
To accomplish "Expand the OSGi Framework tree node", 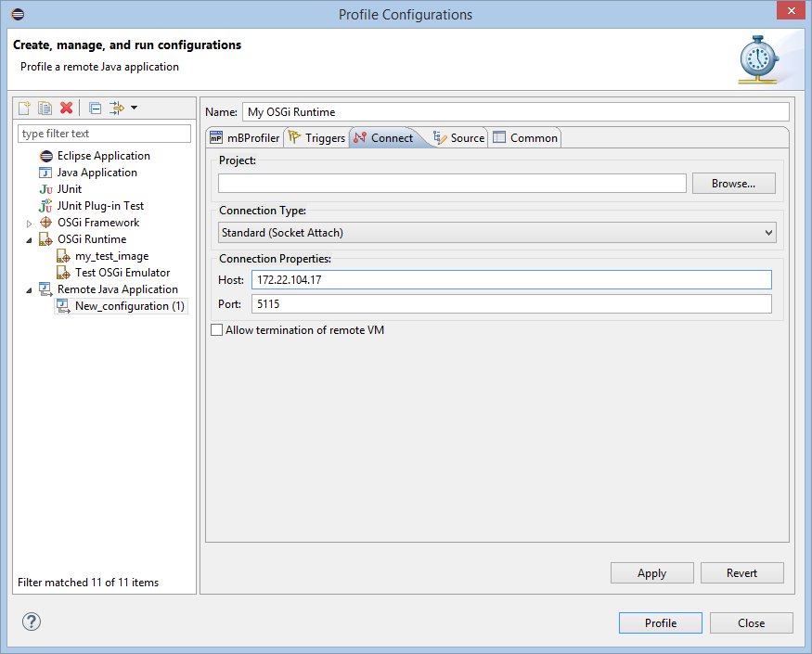I will [x=29, y=224].
